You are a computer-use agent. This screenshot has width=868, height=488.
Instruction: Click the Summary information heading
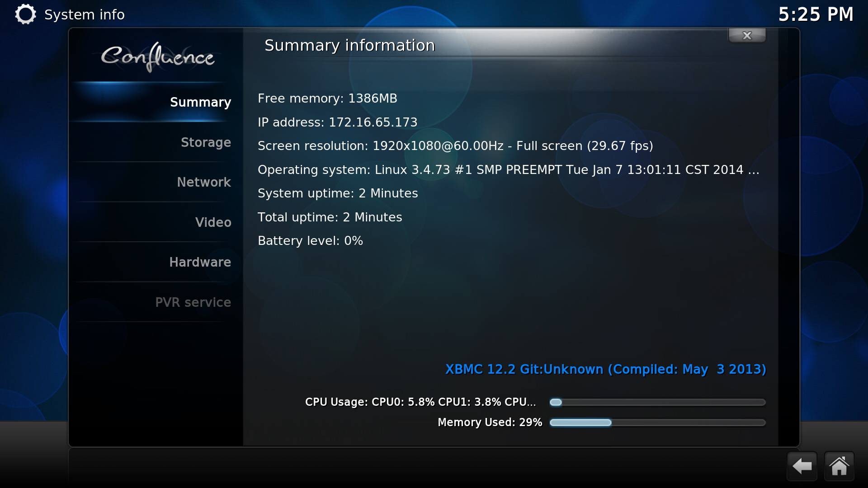point(349,46)
